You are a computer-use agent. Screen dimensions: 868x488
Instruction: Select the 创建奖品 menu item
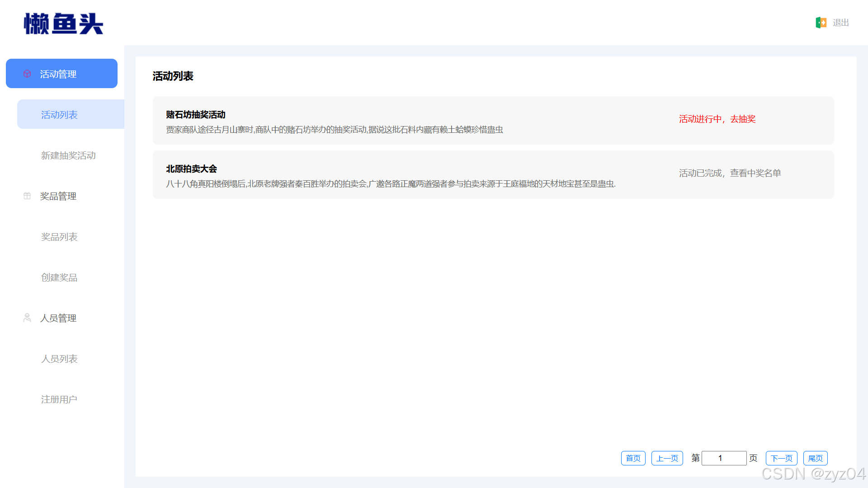click(x=59, y=277)
